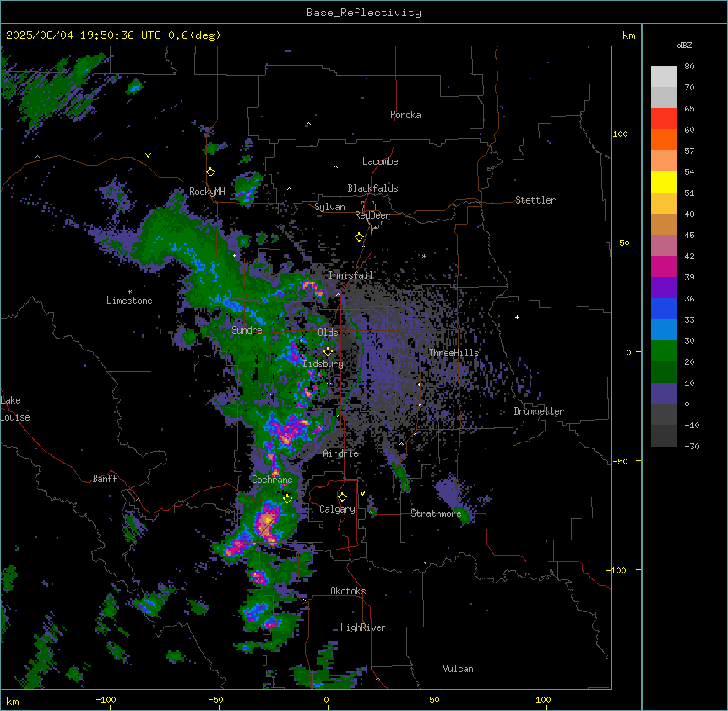Select the white legend swatch below 80 dBZ
728x711 pixels.
[664, 77]
